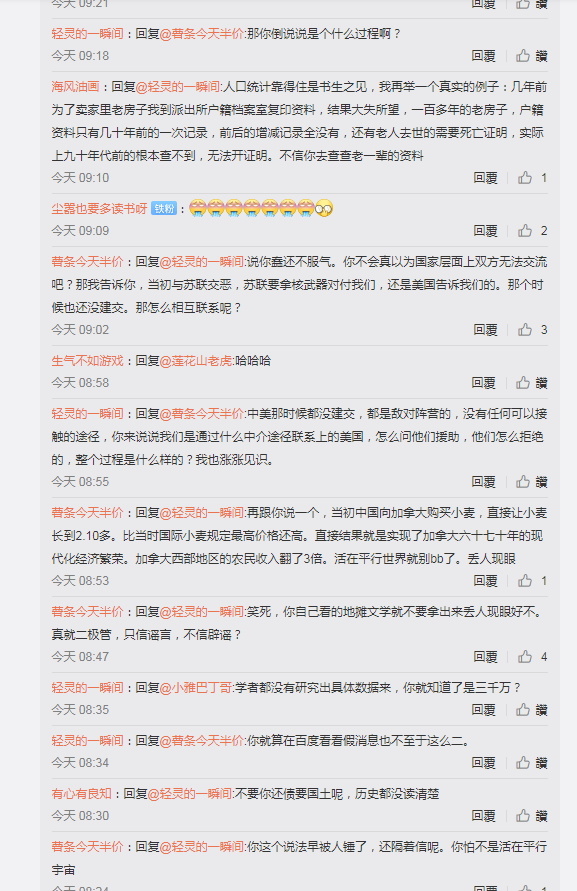Image resolution: width=577 pixels, height=891 pixels.
Task: Click the @莲花山老虎 mention
Action: 196,360
